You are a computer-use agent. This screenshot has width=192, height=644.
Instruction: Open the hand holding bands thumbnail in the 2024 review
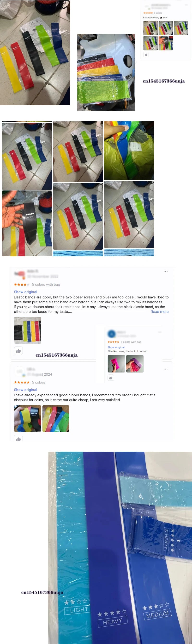(x=27, y=418)
